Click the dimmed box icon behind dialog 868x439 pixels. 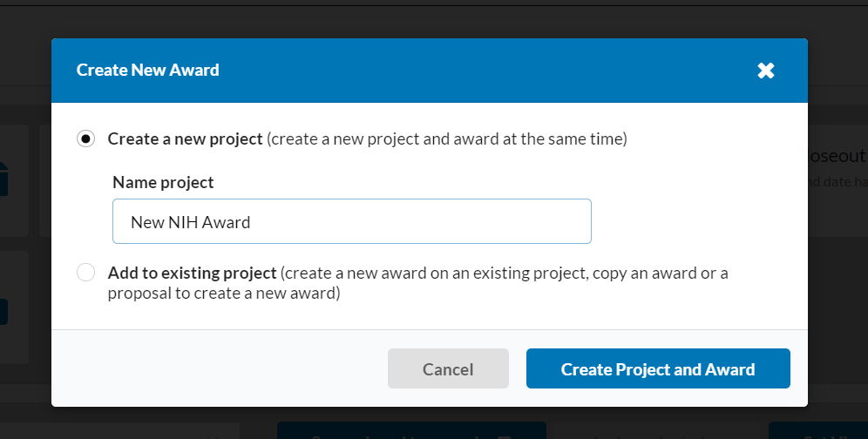tap(3, 179)
